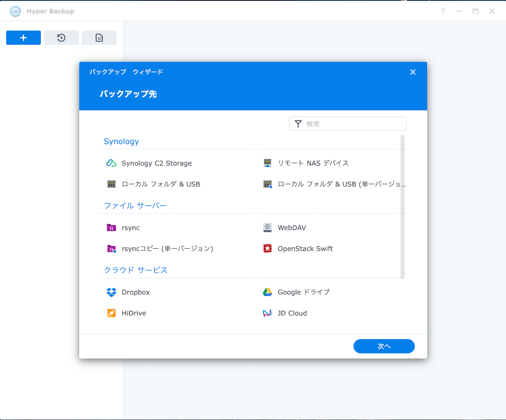This screenshot has width=506, height=420.
Task: Click the 次へ button
Action: click(x=384, y=346)
